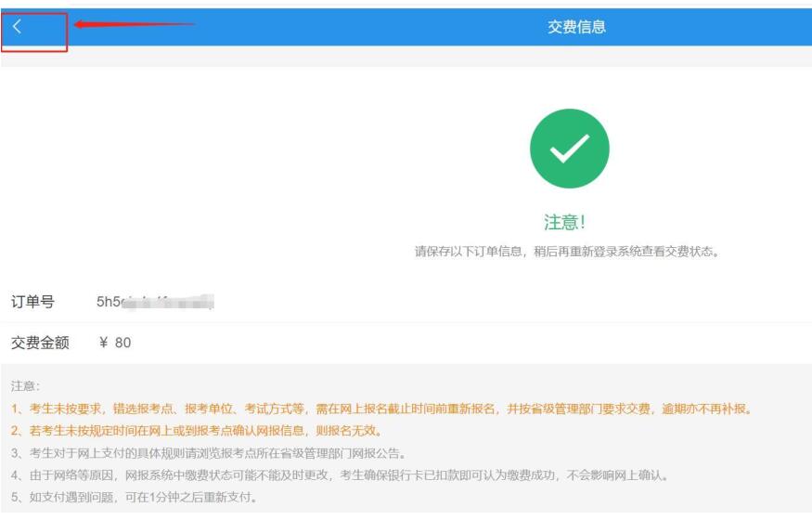Screen dimensions: 812x520
Task: Click notice item 3 about payment rules
Action: 209,453
